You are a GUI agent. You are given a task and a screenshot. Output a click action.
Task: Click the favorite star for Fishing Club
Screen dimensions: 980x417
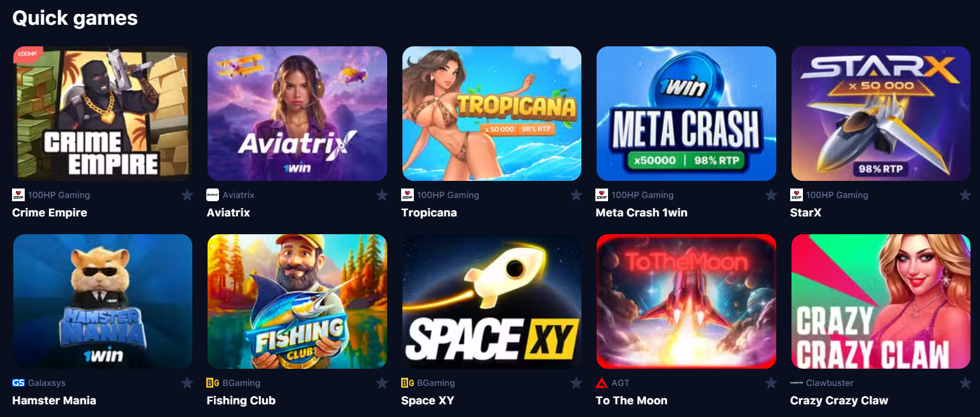tap(382, 383)
